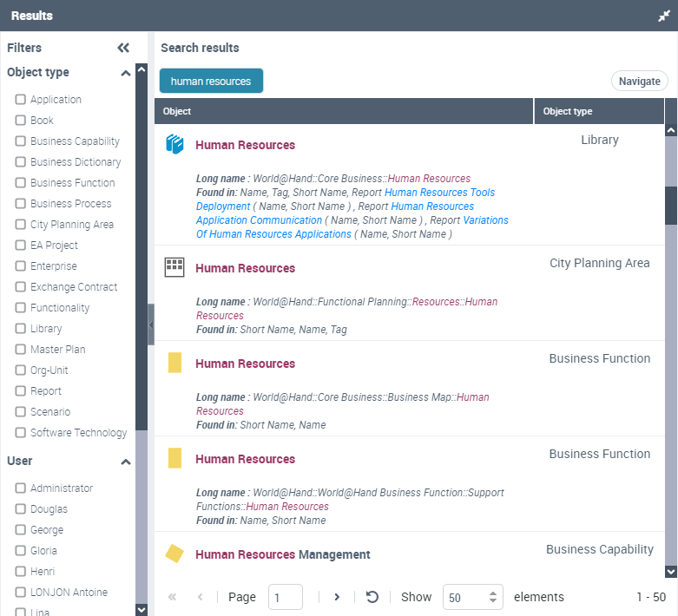Collapse the User filter section
This screenshot has width=678, height=616.
click(125, 462)
